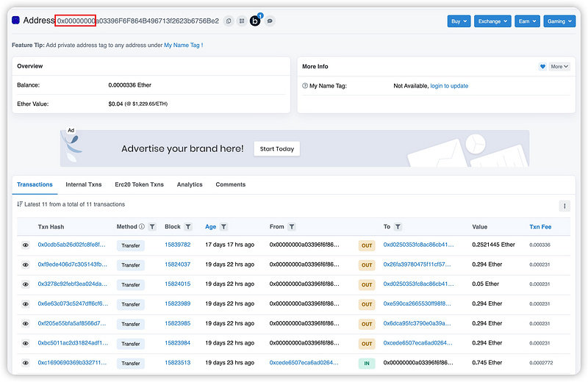
Task: Expand the More dropdown in More Info
Action: (559, 66)
